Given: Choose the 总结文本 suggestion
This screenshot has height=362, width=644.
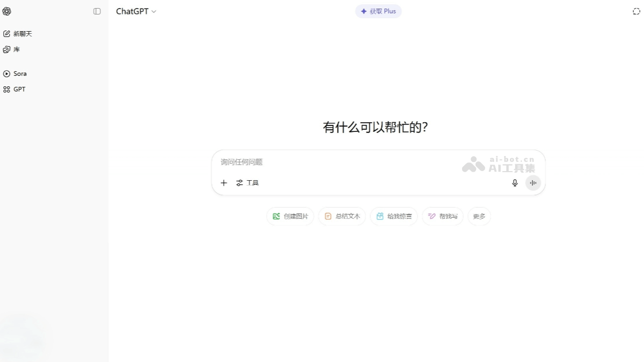Looking at the screenshot, I should point(342,216).
